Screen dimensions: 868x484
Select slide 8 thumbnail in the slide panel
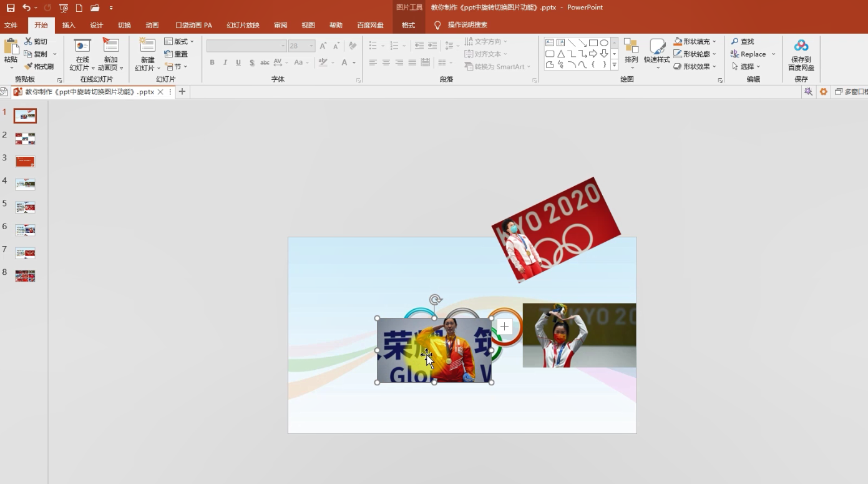[25, 275]
